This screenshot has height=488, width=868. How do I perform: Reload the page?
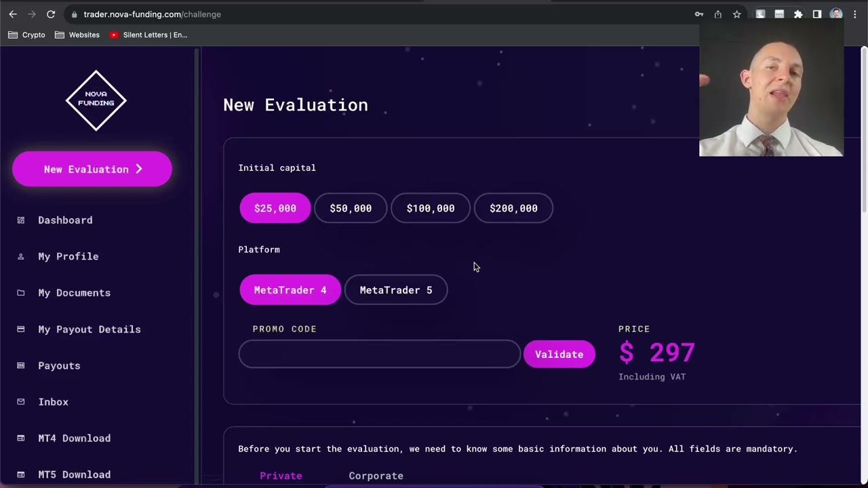click(x=51, y=14)
